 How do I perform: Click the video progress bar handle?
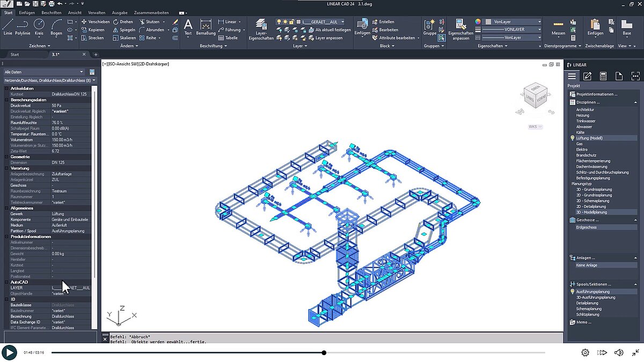[324, 352]
